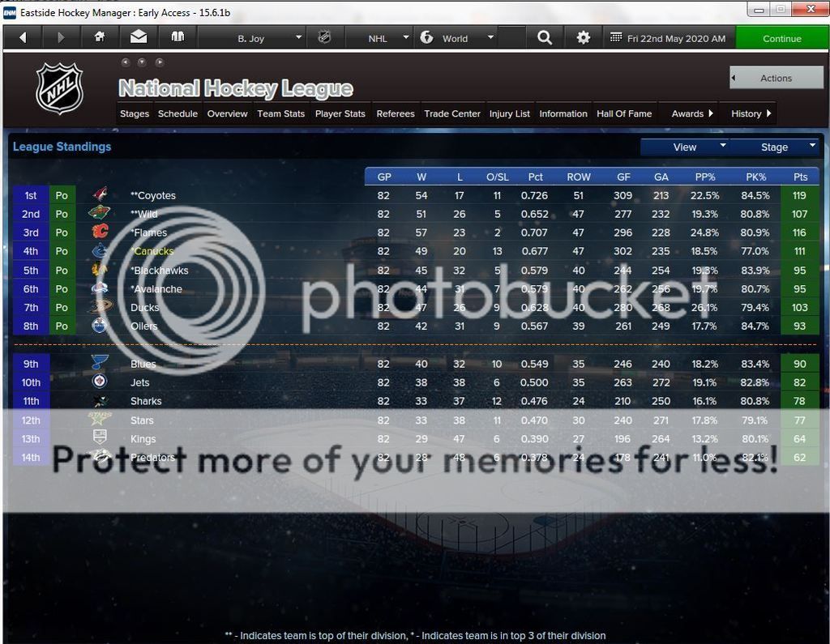The width and height of the screenshot is (830, 644).
Task: Open the search magnifier icon
Action: (x=544, y=37)
